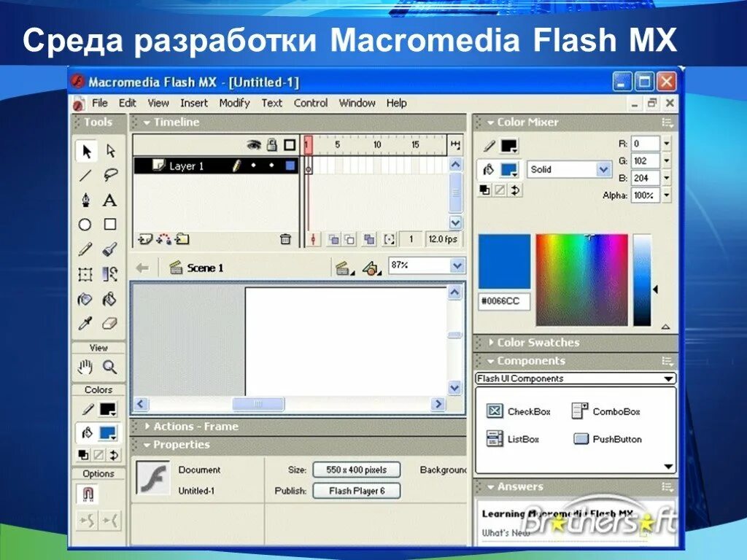Select the Fill Transform tool
The height and width of the screenshot is (560, 747).
coord(110,274)
